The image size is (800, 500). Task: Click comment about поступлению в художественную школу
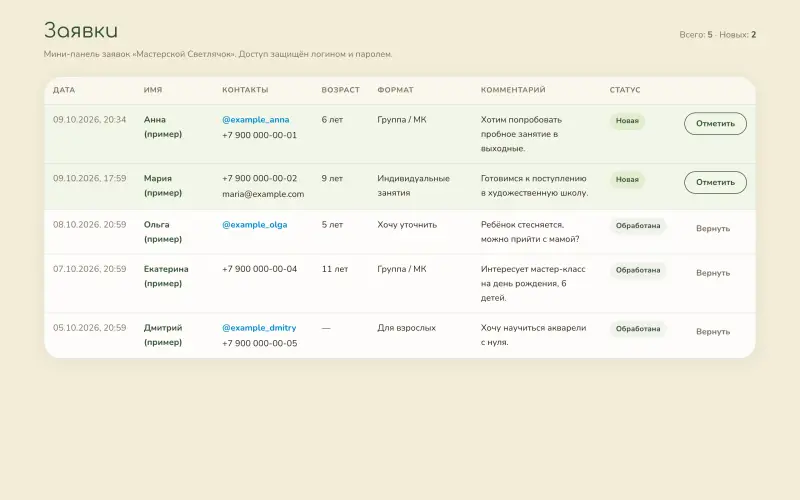(x=534, y=185)
